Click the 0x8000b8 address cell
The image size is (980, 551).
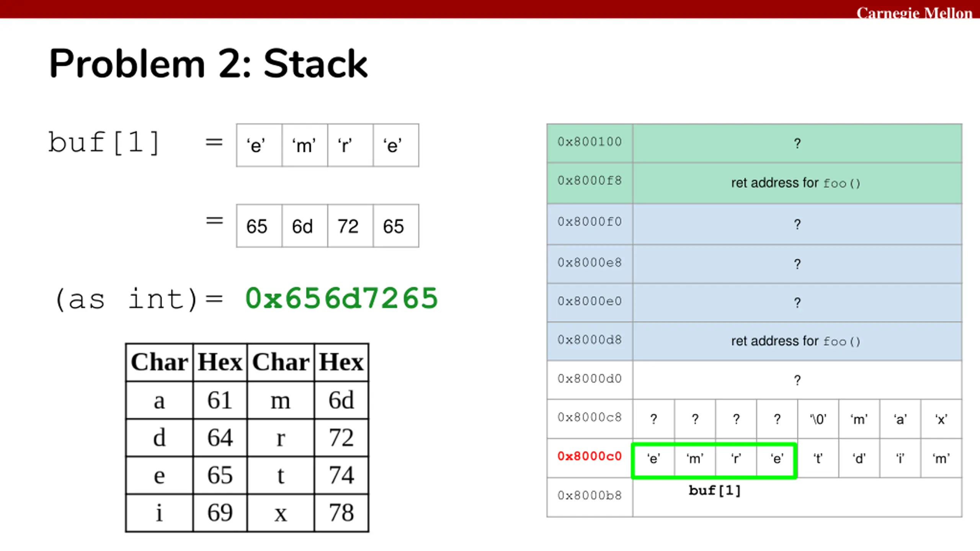tap(590, 497)
